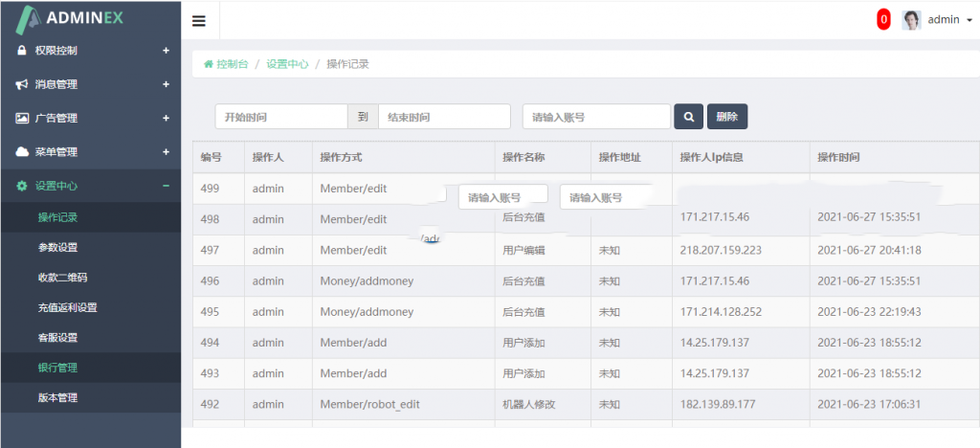The width and height of the screenshot is (980, 448).
Task: Open 参数设置 in sidebar
Action: tap(57, 247)
